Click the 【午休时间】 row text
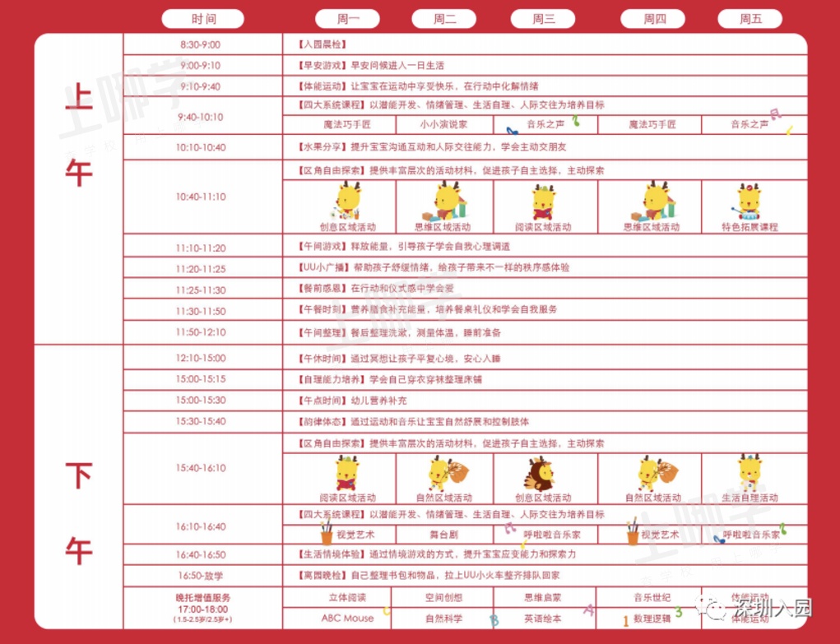This screenshot has width=840, height=644. click(398, 358)
